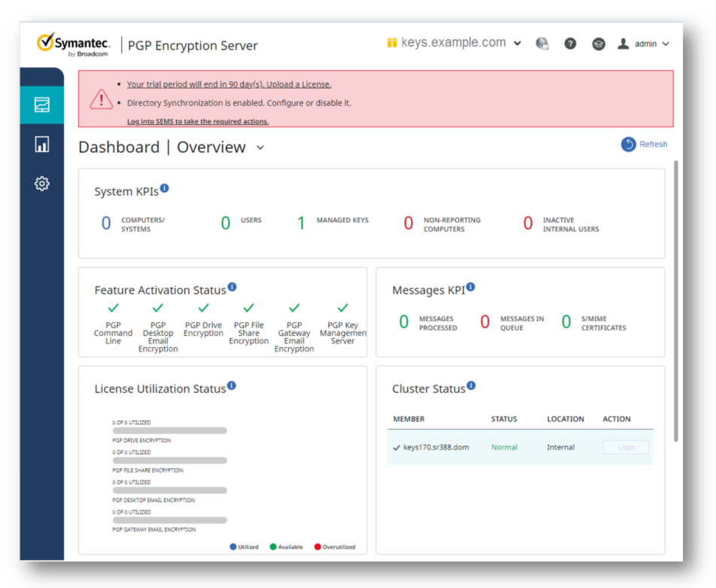The height and width of the screenshot is (588, 716).
Task: Click the Inactive Internal Users count value
Action: click(x=528, y=224)
